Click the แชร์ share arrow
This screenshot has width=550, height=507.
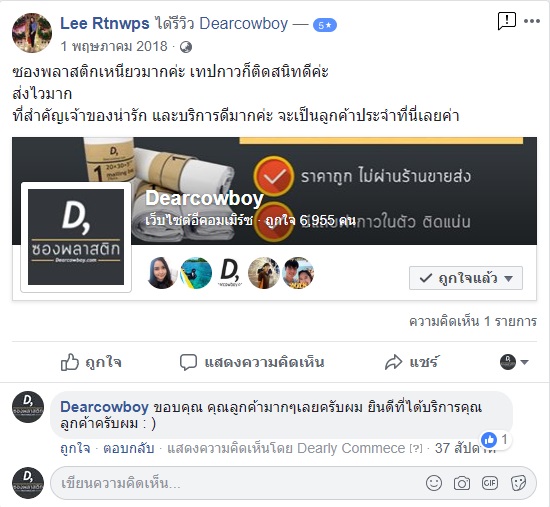click(393, 362)
